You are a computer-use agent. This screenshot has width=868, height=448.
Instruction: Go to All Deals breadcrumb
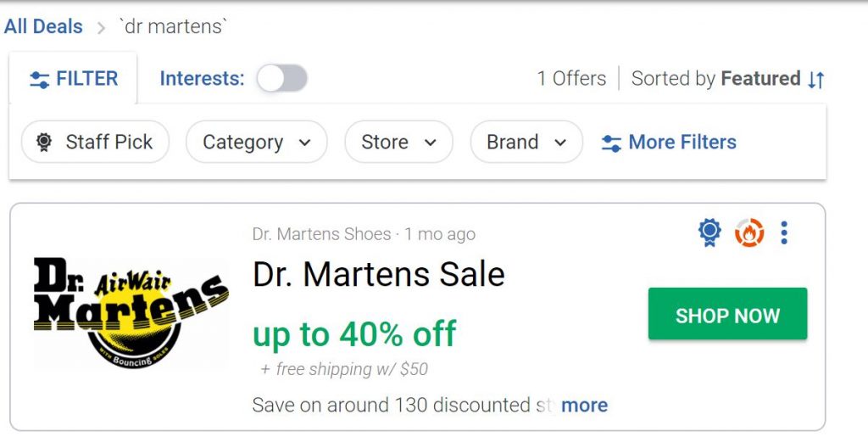[x=43, y=26]
